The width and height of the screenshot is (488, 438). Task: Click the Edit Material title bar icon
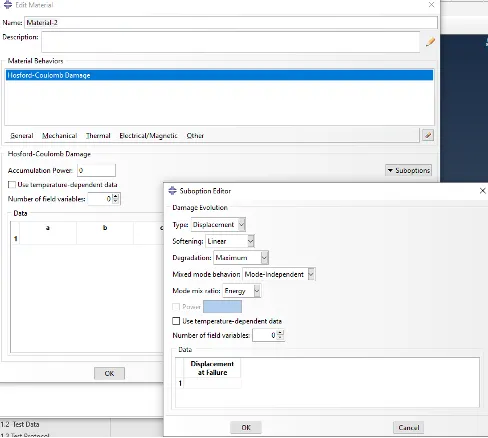coord(7,5)
